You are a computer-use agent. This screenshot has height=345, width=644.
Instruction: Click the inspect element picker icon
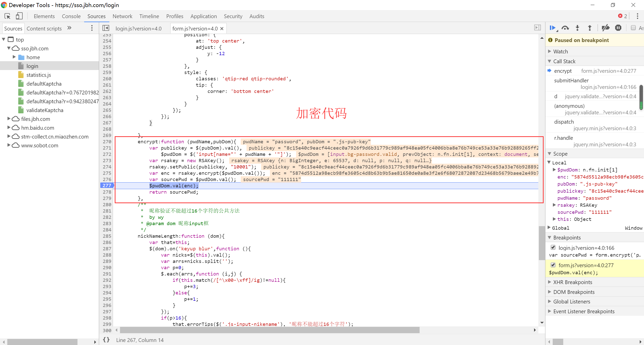point(7,16)
